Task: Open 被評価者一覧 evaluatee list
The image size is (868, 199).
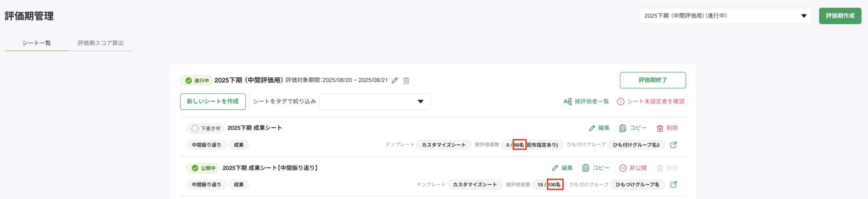Action: tap(586, 101)
